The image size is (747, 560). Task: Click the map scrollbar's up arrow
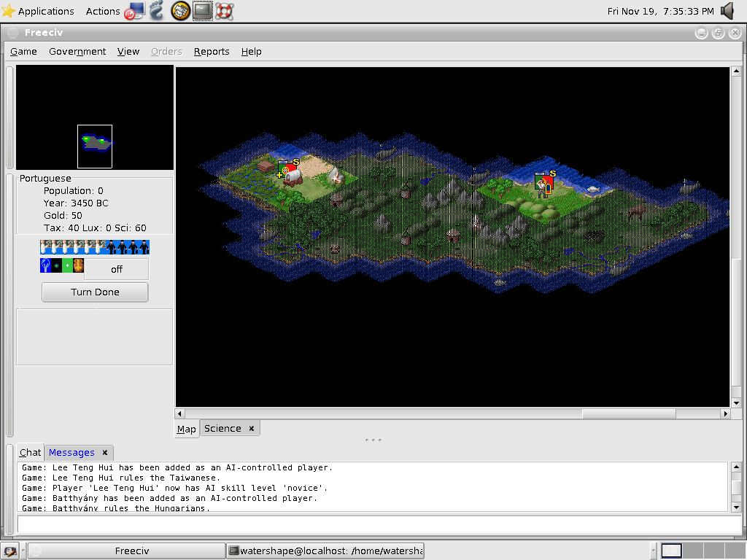736,71
